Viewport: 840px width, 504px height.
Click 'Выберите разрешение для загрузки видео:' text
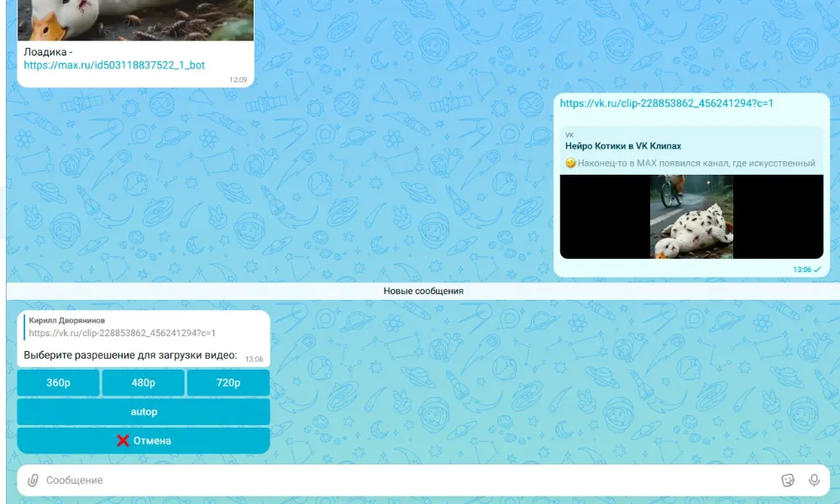click(x=130, y=354)
